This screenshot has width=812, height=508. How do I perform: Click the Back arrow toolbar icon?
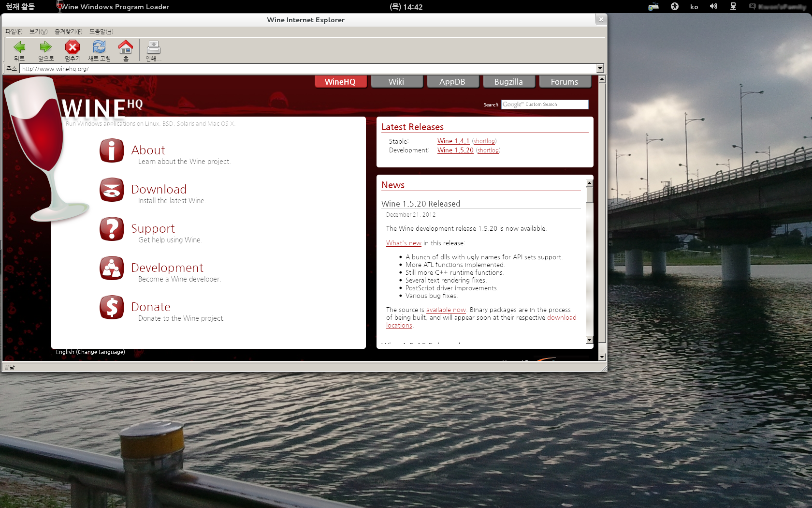pos(19,47)
